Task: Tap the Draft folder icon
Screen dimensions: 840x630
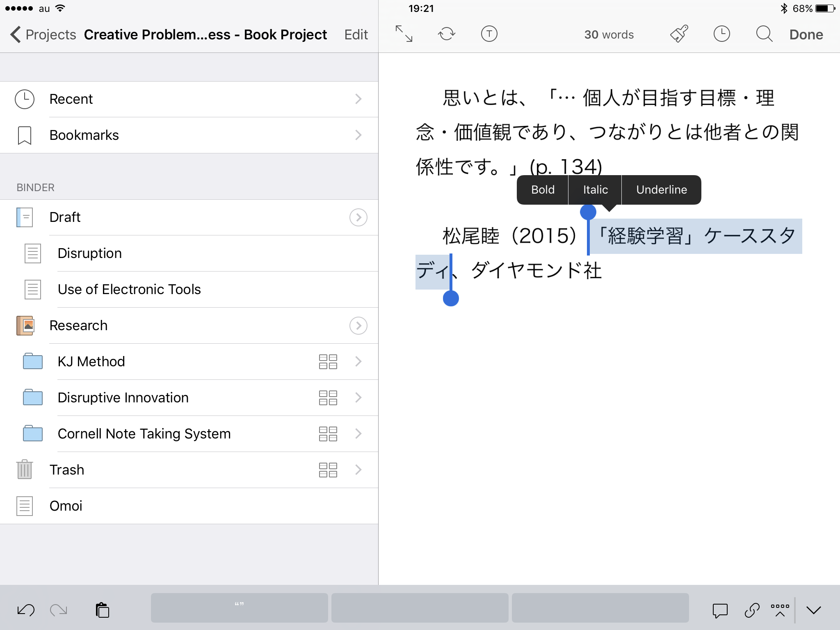Action: [x=25, y=217]
